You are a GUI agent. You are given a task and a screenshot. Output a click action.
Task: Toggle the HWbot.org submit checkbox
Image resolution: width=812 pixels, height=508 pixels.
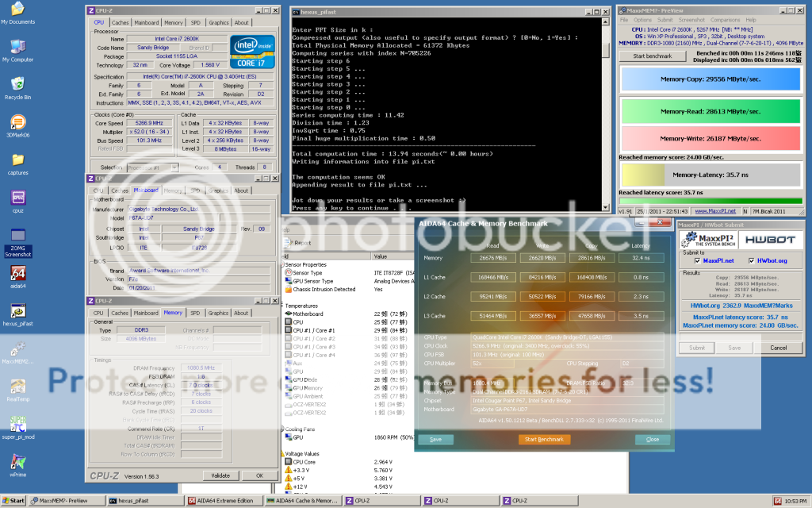(752, 260)
